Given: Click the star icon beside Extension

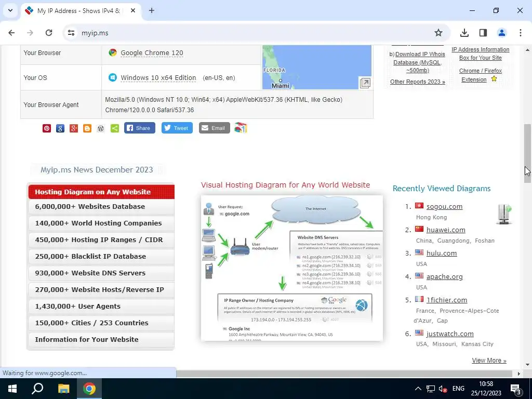Looking at the screenshot, I should point(494,79).
